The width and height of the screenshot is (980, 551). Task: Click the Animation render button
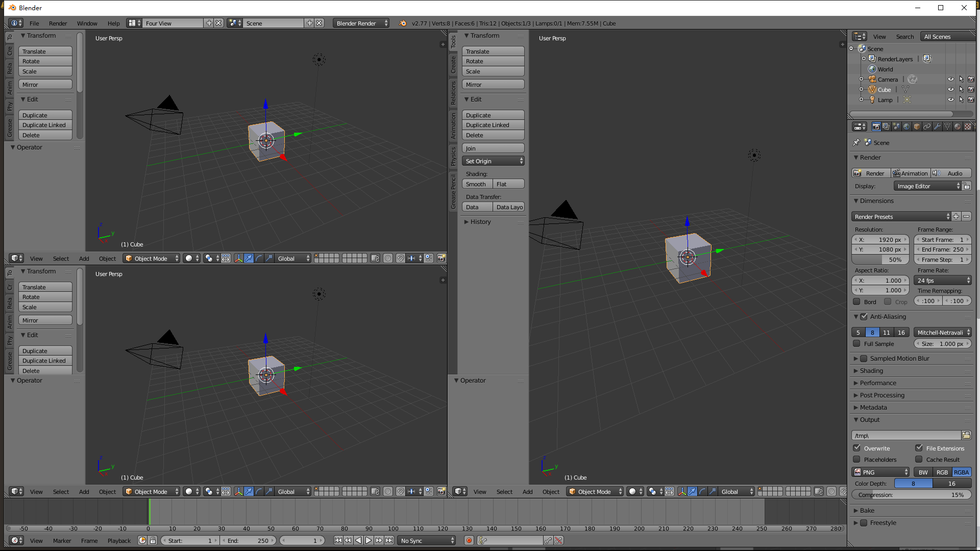coord(911,173)
